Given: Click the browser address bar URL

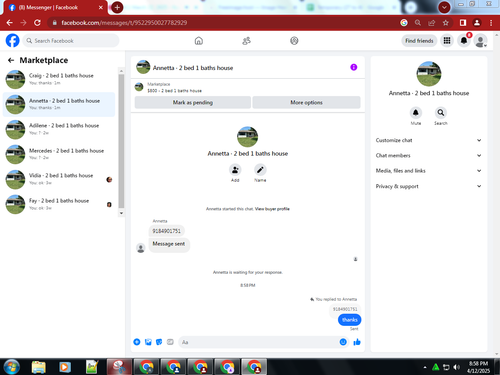Looking at the screenshot, I should coord(124,23).
